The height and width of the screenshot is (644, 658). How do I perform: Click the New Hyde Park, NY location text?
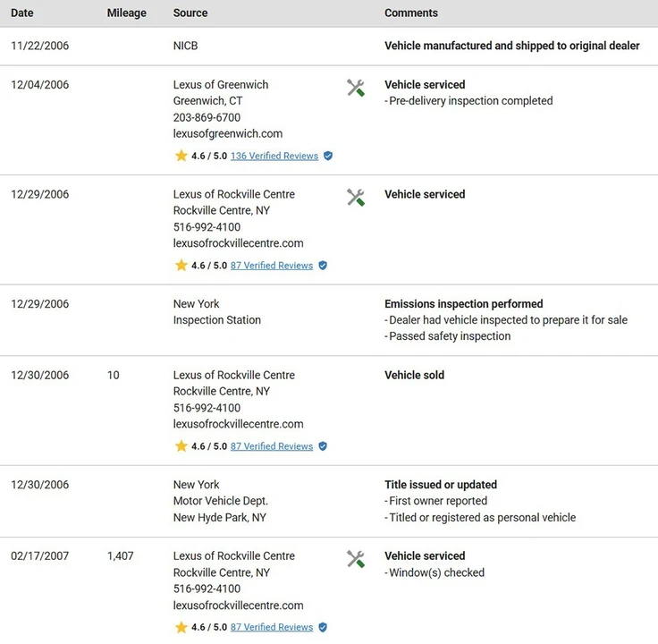[219, 518]
